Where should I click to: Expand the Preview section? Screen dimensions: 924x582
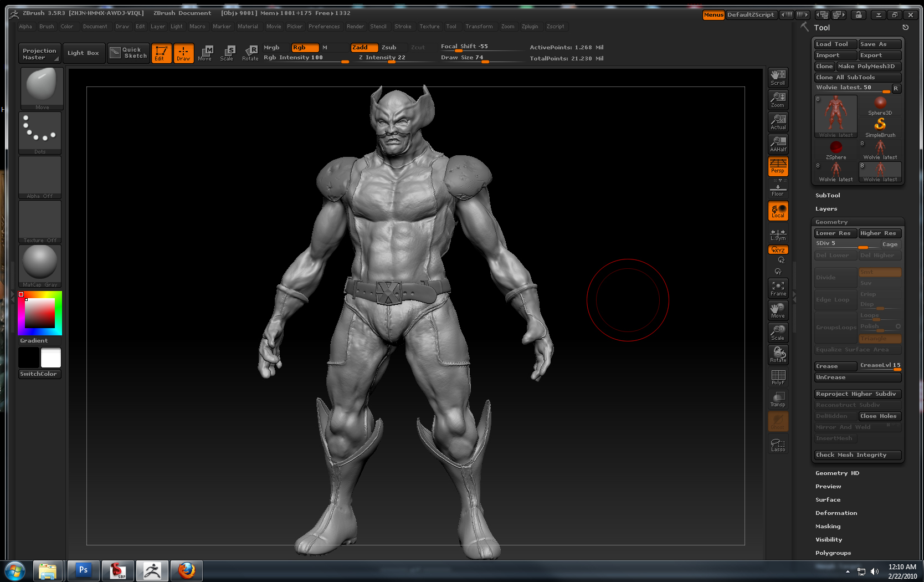(828, 487)
